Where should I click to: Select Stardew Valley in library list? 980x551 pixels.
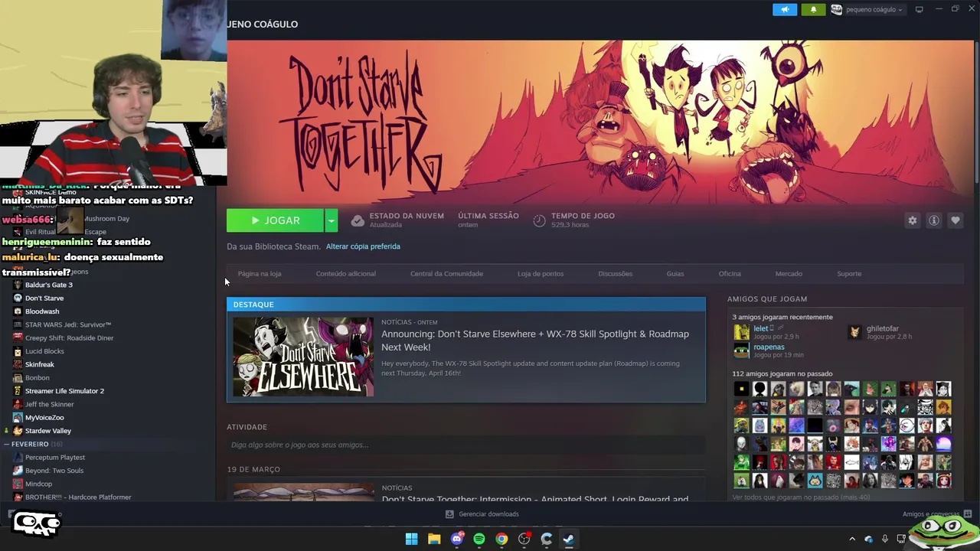tap(47, 431)
